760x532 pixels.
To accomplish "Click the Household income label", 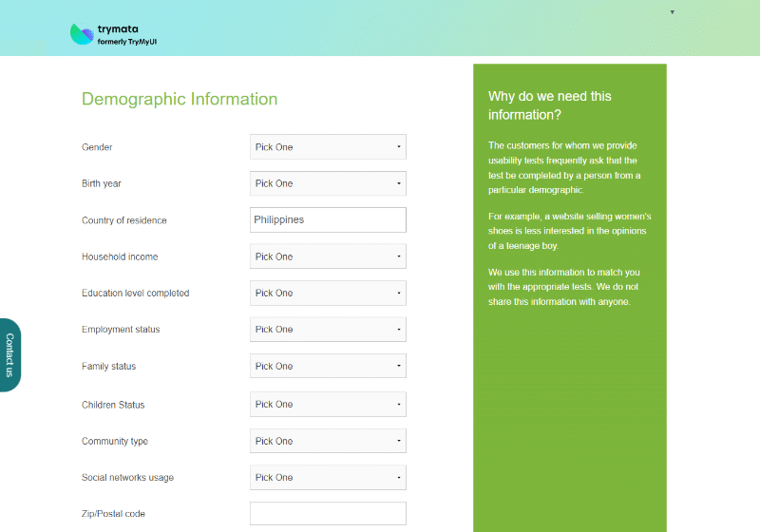I will [120, 256].
